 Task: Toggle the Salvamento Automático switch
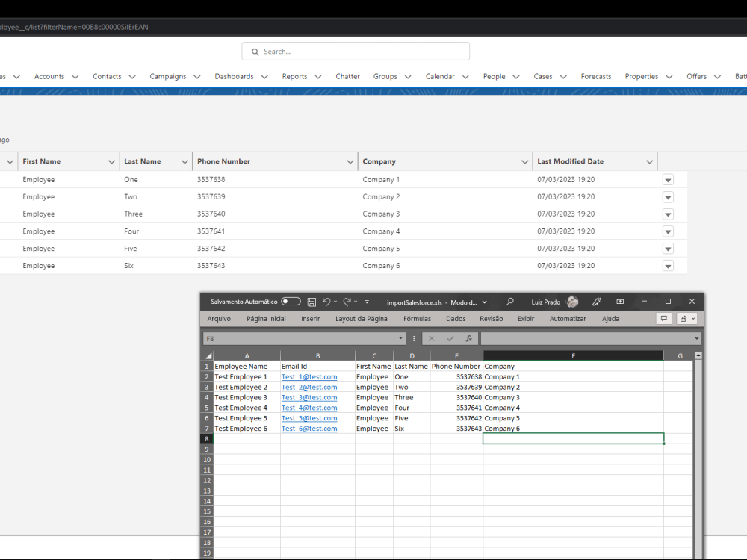pyautogui.click(x=290, y=302)
